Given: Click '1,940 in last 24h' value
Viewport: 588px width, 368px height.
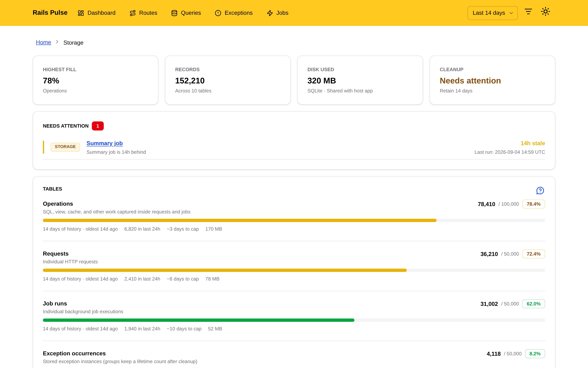Looking at the screenshot, I should [142, 329].
